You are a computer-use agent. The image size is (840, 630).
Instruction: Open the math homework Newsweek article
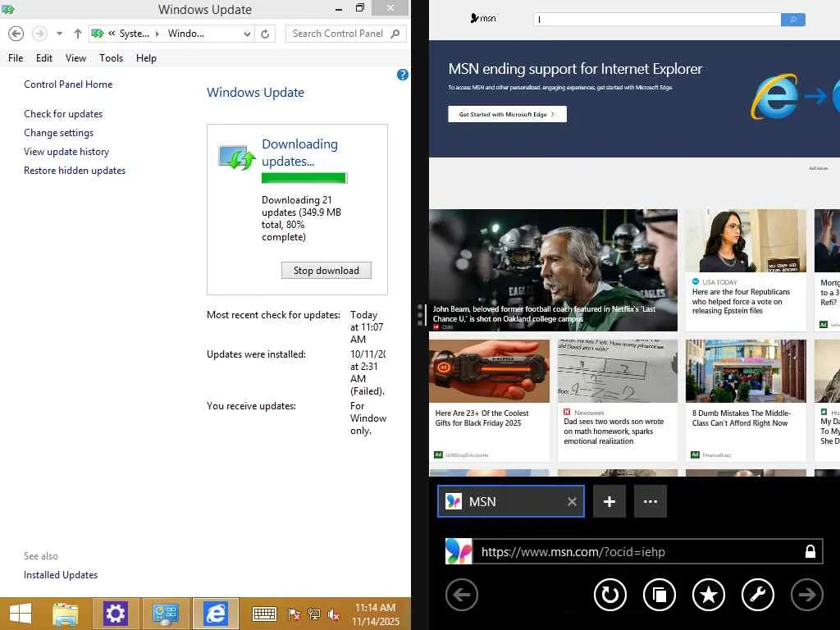tap(617, 400)
